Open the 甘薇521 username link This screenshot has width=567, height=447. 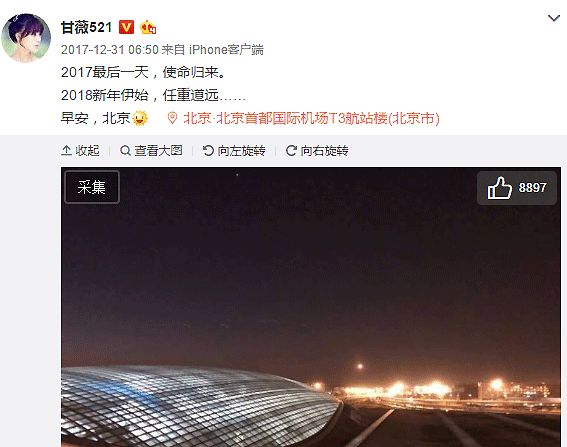coord(86,27)
